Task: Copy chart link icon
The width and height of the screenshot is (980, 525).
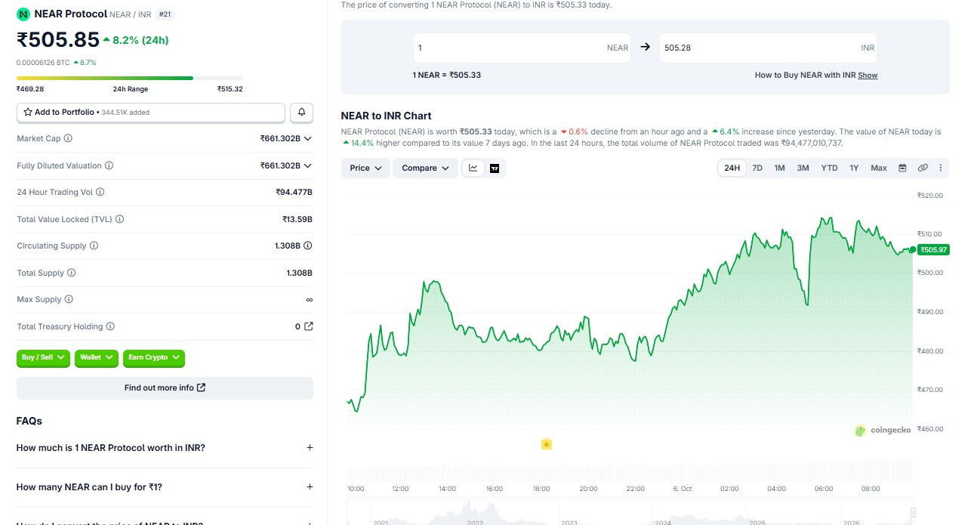Action: [923, 168]
